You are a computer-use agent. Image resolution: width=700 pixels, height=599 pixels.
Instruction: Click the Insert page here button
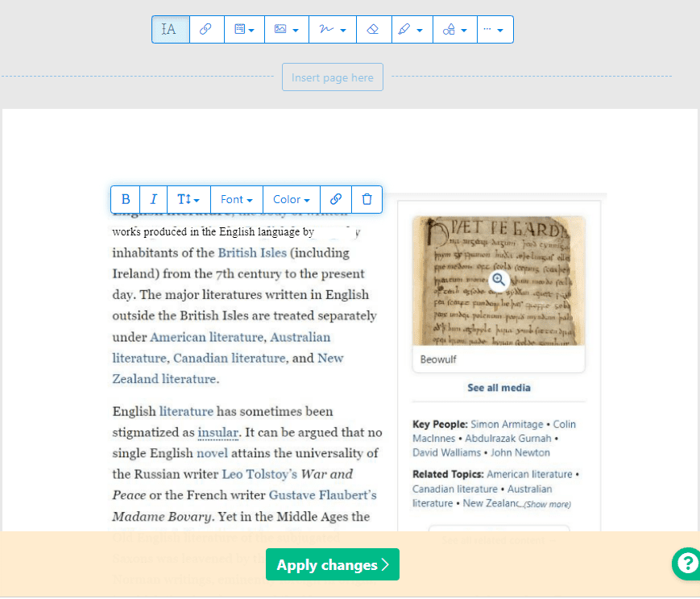pos(332,77)
